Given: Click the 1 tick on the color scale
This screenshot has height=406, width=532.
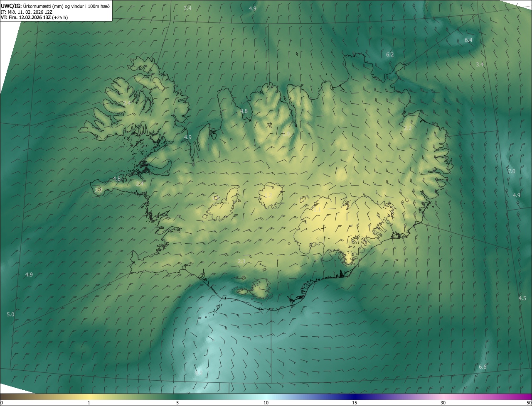Looking at the screenshot, I should coord(89,403).
